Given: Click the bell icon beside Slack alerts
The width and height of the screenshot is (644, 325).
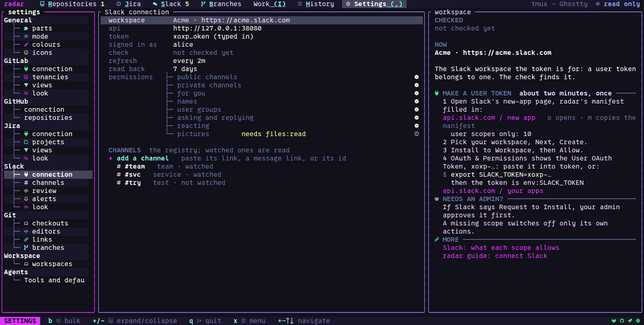Looking at the screenshot, I should 26,199.
